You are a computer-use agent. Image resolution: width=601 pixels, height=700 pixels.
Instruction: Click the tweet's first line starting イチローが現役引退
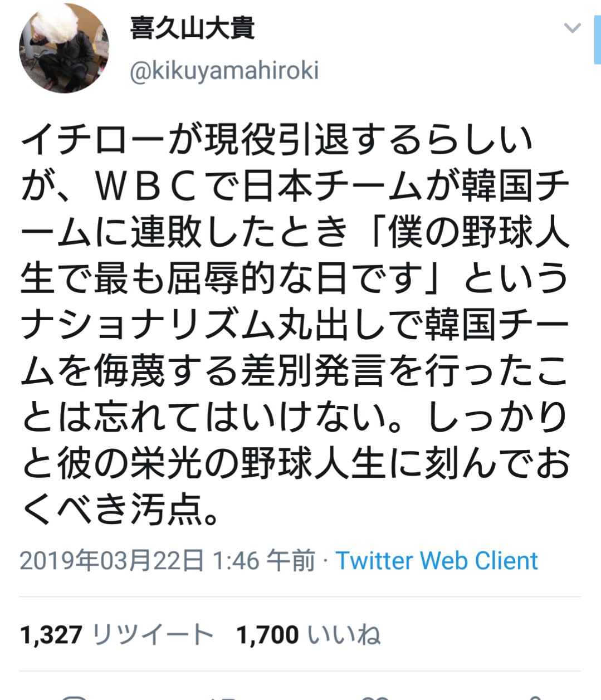click(277, 139)
